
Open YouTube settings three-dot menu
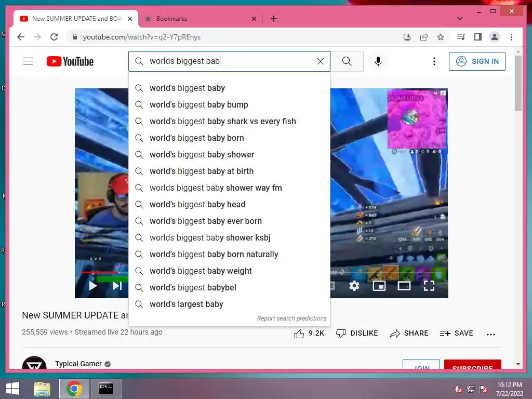434,61
